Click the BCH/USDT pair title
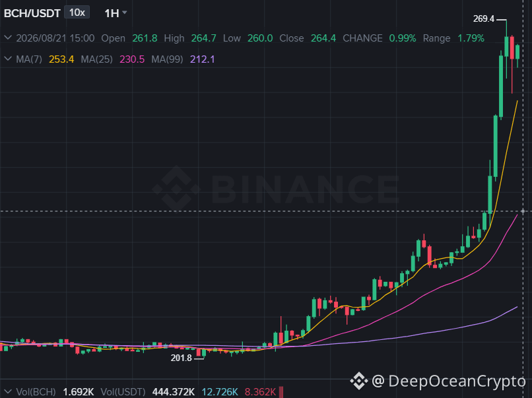This screenshot has width=532, height=398. pos(32,13)
